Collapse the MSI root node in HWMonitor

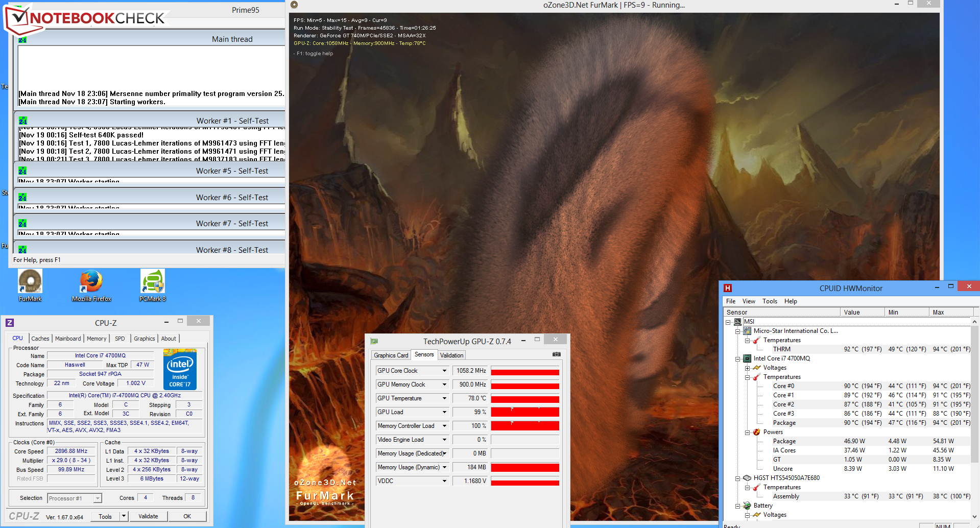click(728, 322)
